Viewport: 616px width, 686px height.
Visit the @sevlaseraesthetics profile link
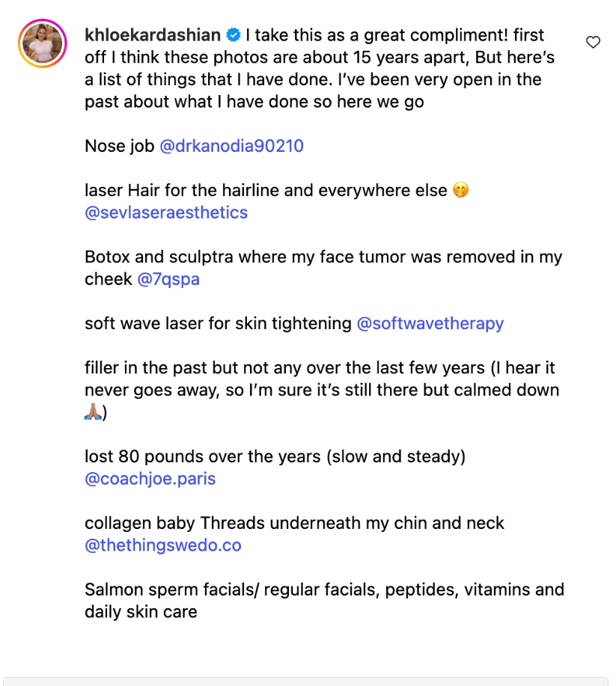166,212
